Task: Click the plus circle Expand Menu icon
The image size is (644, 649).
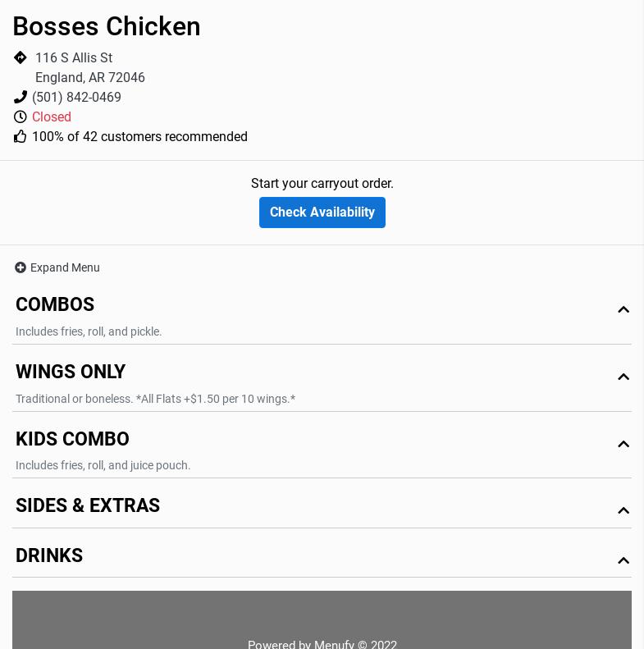Action: click(21, 267)
